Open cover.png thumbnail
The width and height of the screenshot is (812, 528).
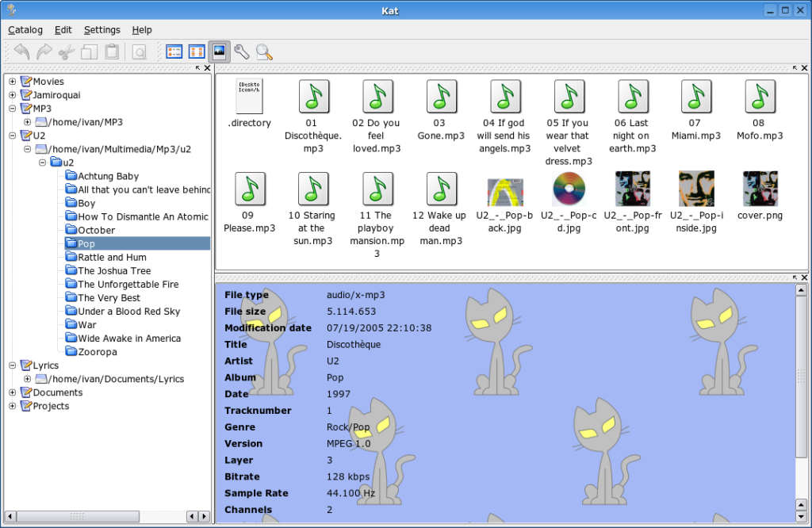tap(760, 189)
